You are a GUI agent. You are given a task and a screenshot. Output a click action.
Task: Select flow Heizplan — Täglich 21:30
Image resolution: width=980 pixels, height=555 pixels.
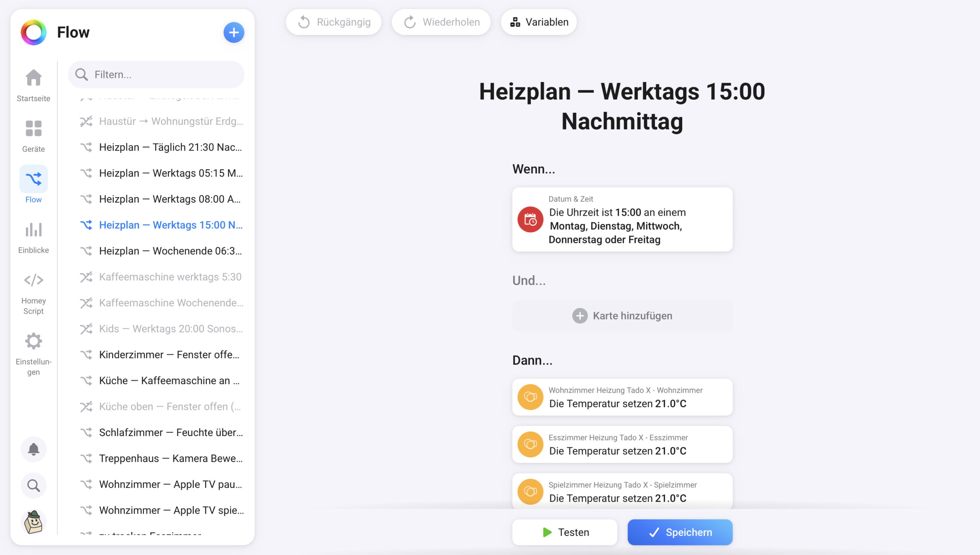(161, 147)
